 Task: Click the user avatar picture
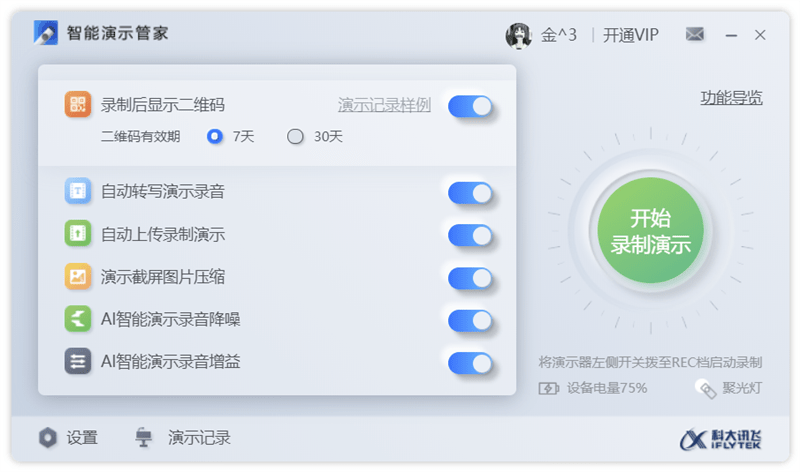click(x=518, y=35)
